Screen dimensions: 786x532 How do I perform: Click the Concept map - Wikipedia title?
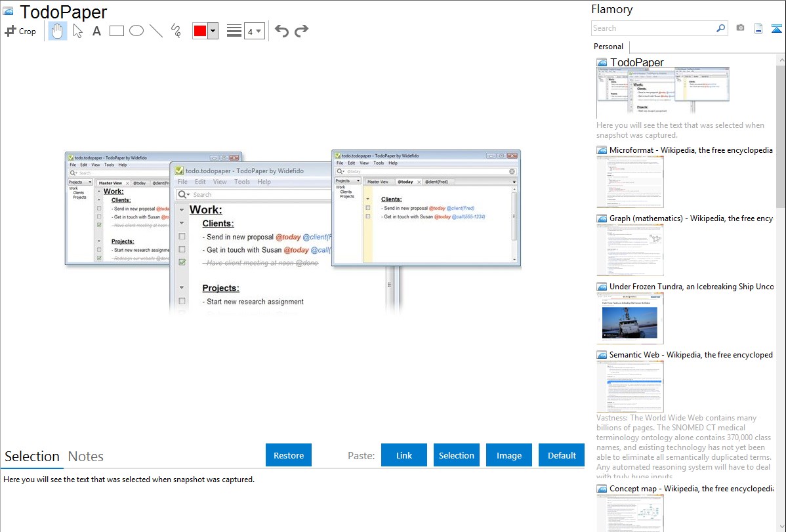point(691,488)
